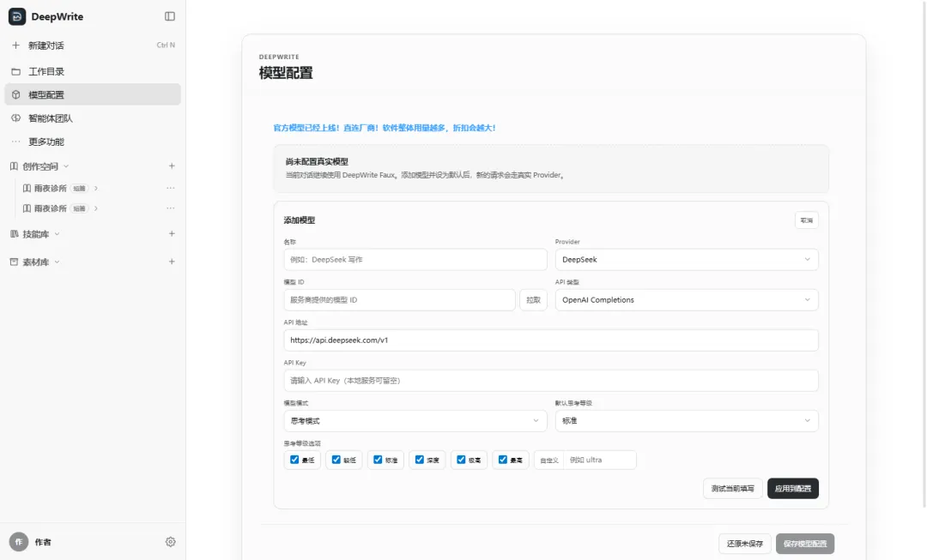Viewport: 927px width, 560px height.
Task: Click the library icon beside 技能库
Action: [x=15, y=234]
